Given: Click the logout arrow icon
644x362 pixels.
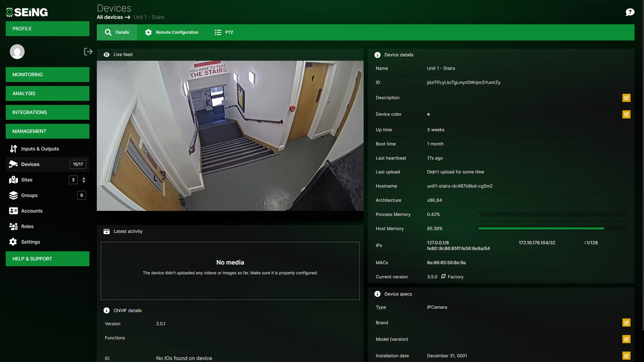Looking at the screenshot, I should click(x=88, y=52).
